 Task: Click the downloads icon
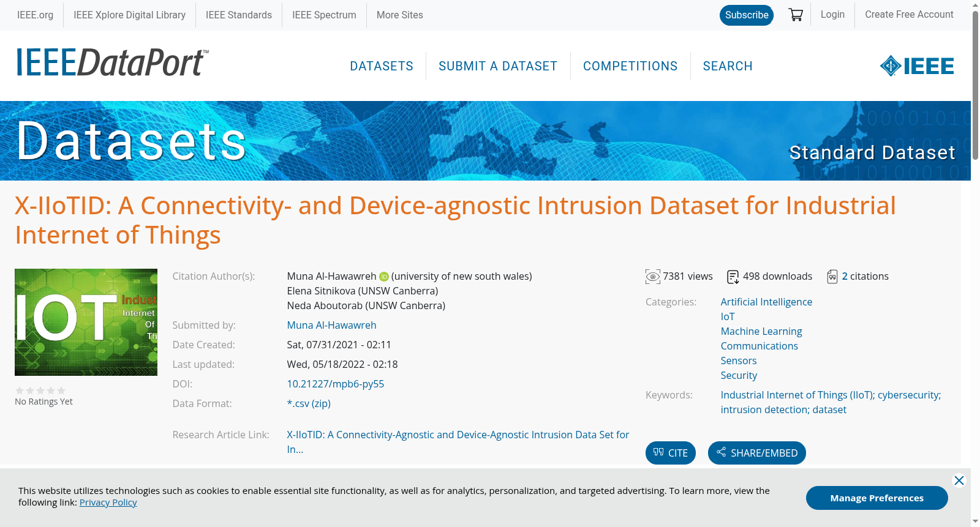(733, 277)
